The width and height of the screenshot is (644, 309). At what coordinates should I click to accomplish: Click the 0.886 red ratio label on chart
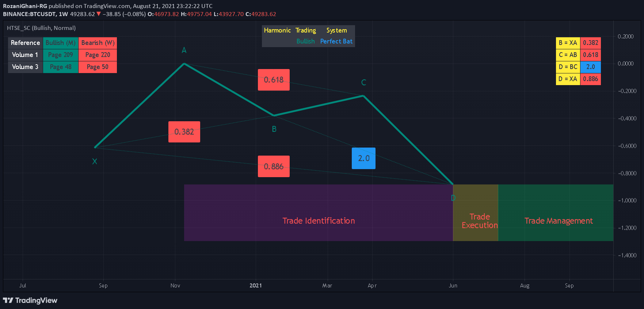pos(274,167)
